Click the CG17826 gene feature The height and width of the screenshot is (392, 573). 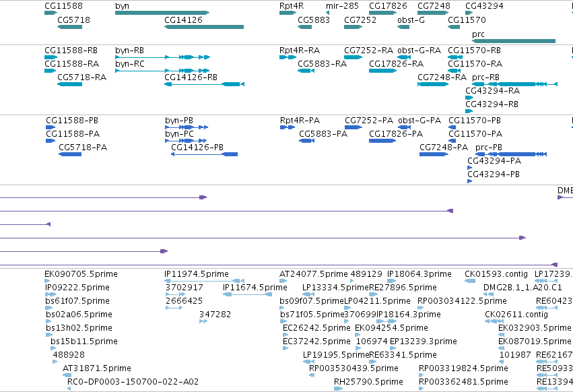coord(382,13)
